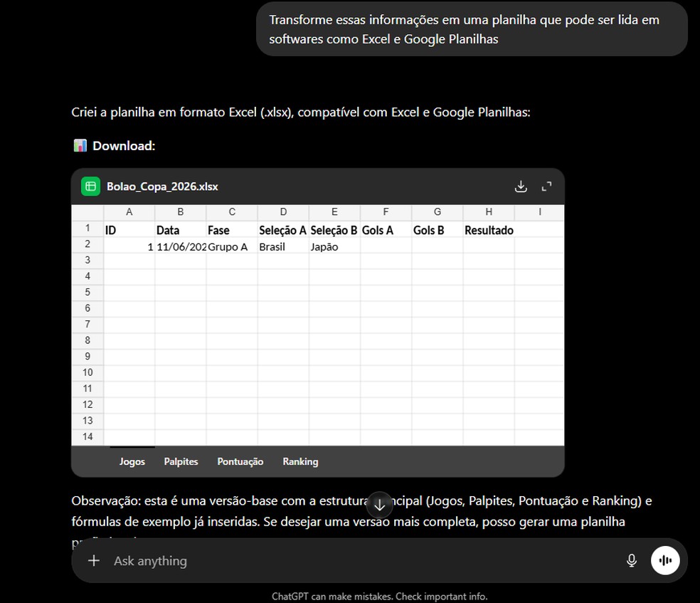This screenshot has width=700, height=603.
Task: Click the cell containing 11/06/202
Action: pos(181,246)
